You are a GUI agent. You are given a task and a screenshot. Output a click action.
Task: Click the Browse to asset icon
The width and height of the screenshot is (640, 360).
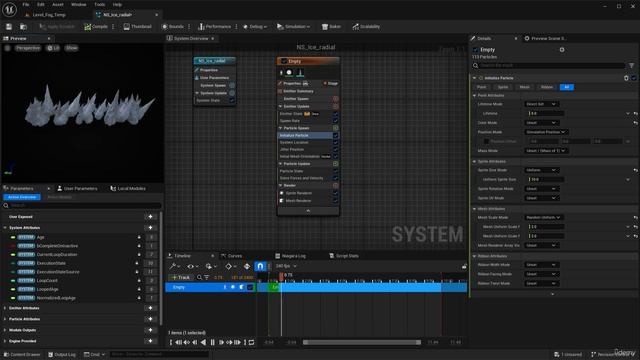[23, 27]
